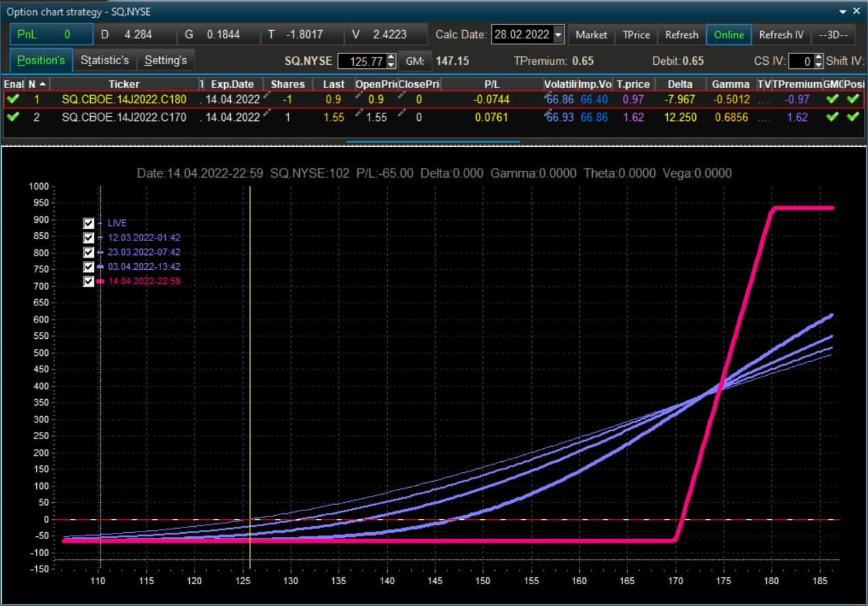
Task: Click the pencil icon beside C180 Volatility value
Action: click(x=548, y=96)
